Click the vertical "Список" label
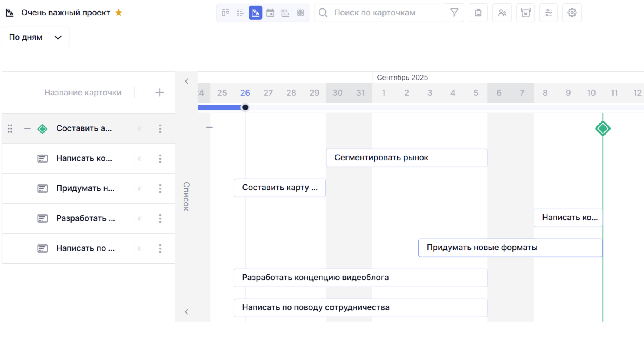644x344 pixels. 186,196
